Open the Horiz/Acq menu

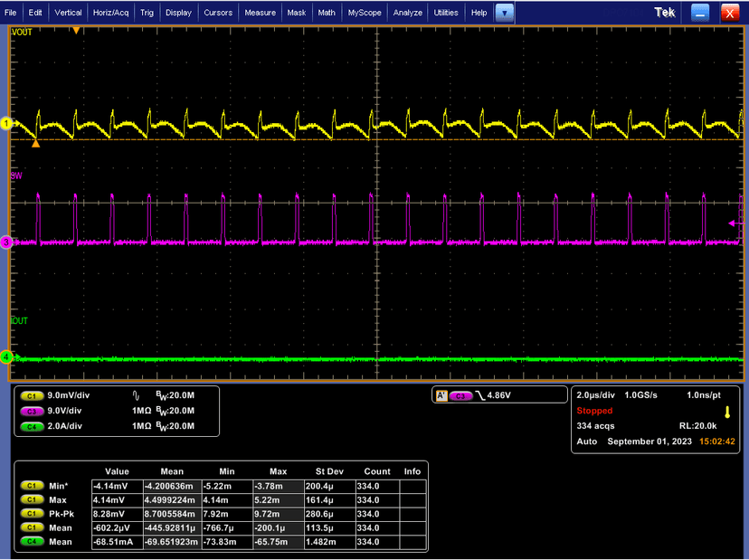110,13
